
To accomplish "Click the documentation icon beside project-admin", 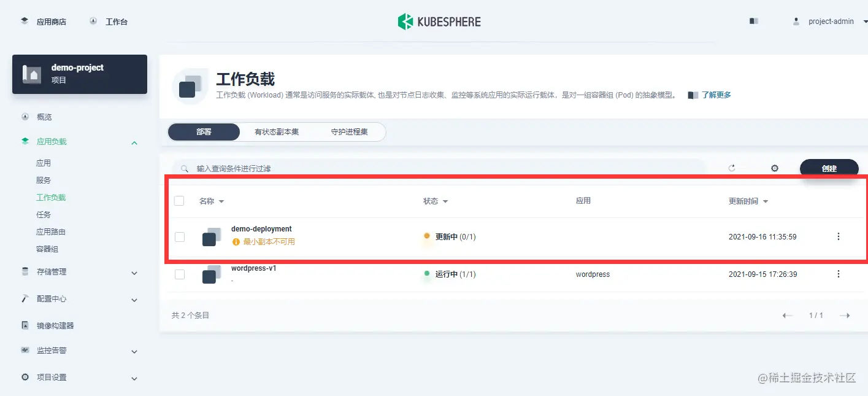I will pos(754,21).
